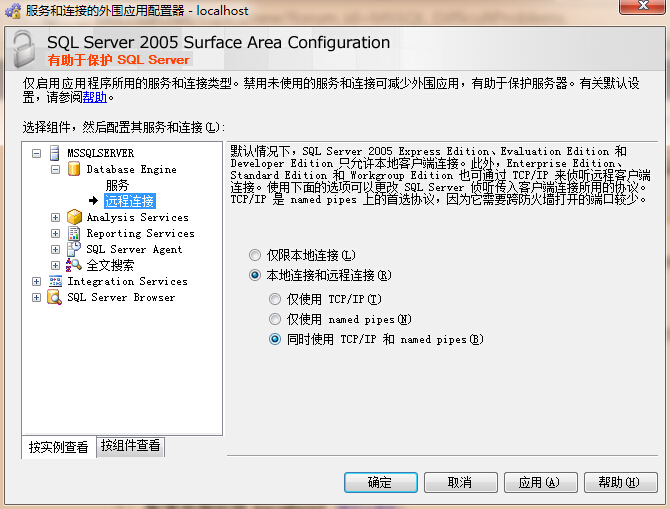Click the Analysis Services cube icon

[74, 217]
